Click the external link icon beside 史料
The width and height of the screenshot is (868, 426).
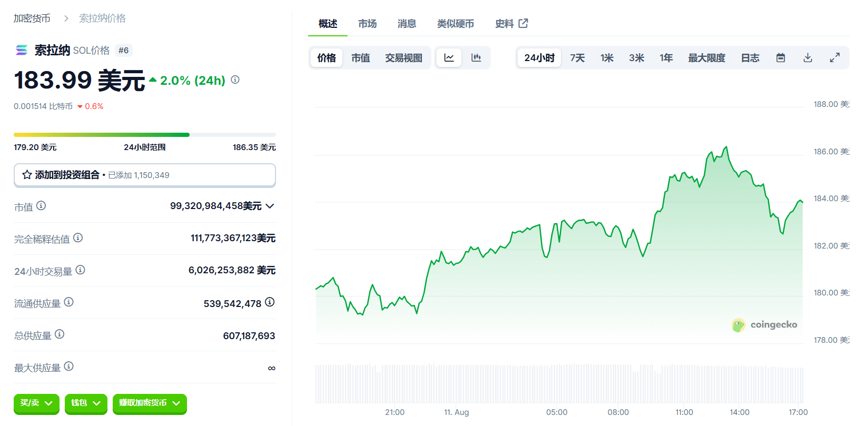tap(523, 23)
